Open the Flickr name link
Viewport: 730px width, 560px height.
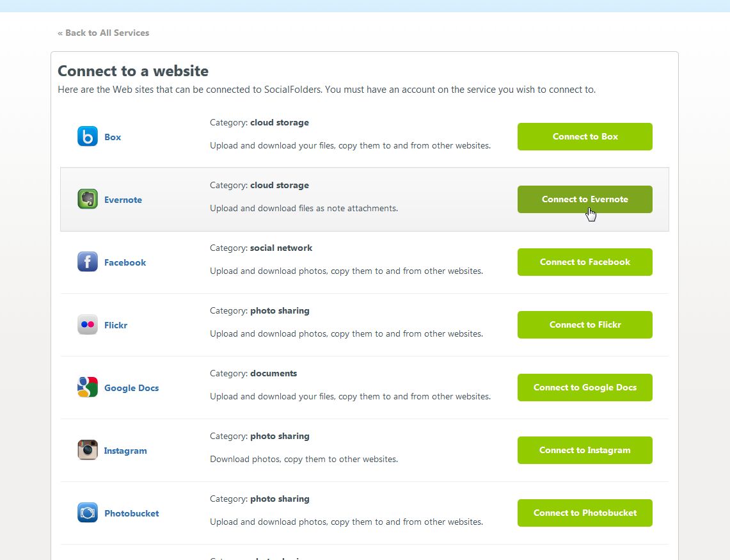pyautogui.click(x=116, y=325)
